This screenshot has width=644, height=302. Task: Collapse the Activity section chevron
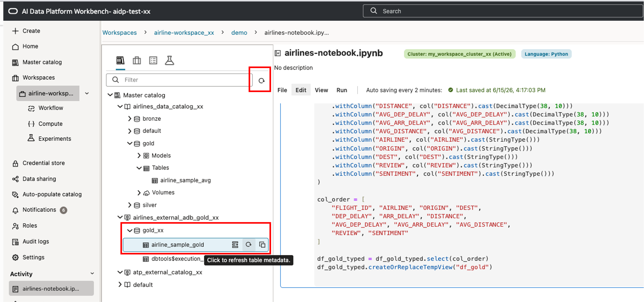[x=92, y=273]
